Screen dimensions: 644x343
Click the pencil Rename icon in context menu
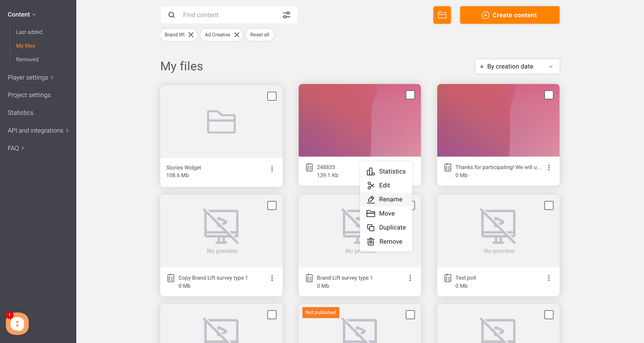pyautogui.click(x=371, y=199)
